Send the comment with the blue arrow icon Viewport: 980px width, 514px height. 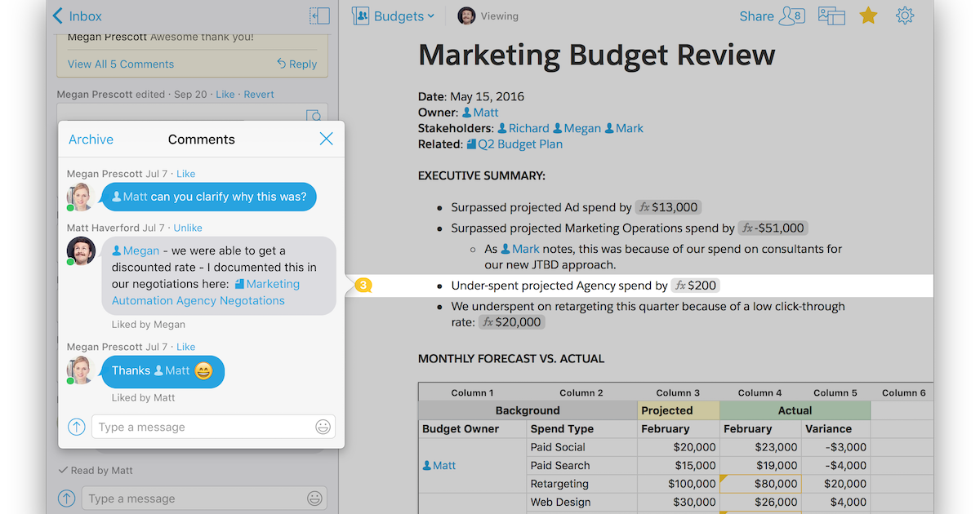77,427
